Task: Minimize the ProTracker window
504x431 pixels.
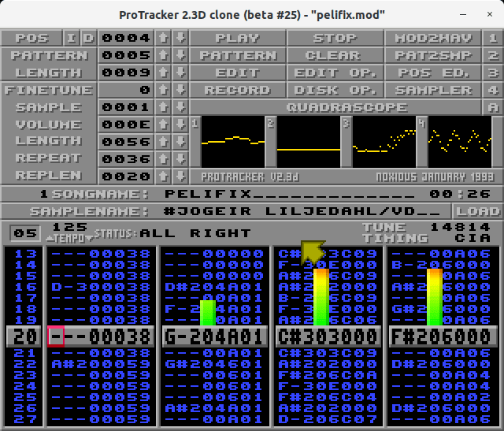Action: (x=463, y=14)
